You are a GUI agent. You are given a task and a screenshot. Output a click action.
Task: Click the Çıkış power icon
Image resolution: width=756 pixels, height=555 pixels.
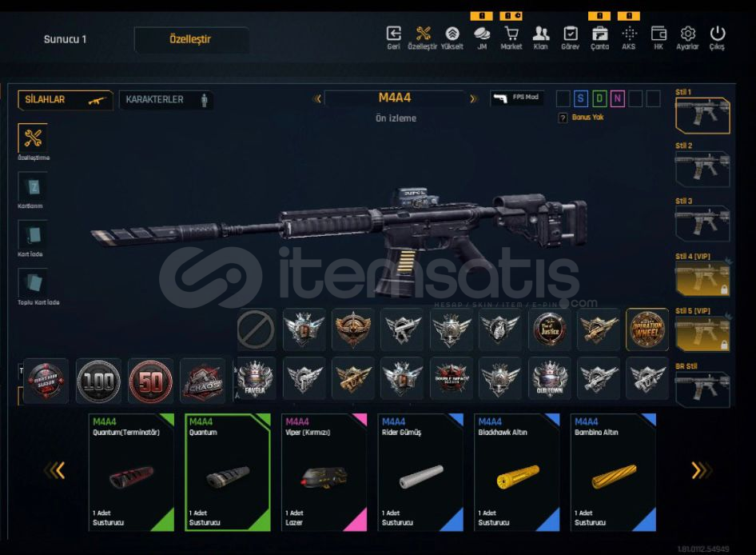coord(717,34)
